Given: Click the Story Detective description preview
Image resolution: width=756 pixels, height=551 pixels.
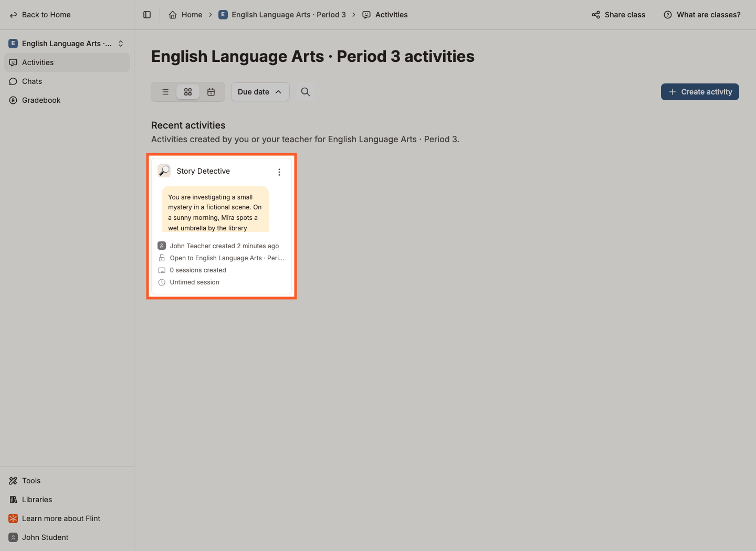Looking at the screenshot, I should (215, 209).
